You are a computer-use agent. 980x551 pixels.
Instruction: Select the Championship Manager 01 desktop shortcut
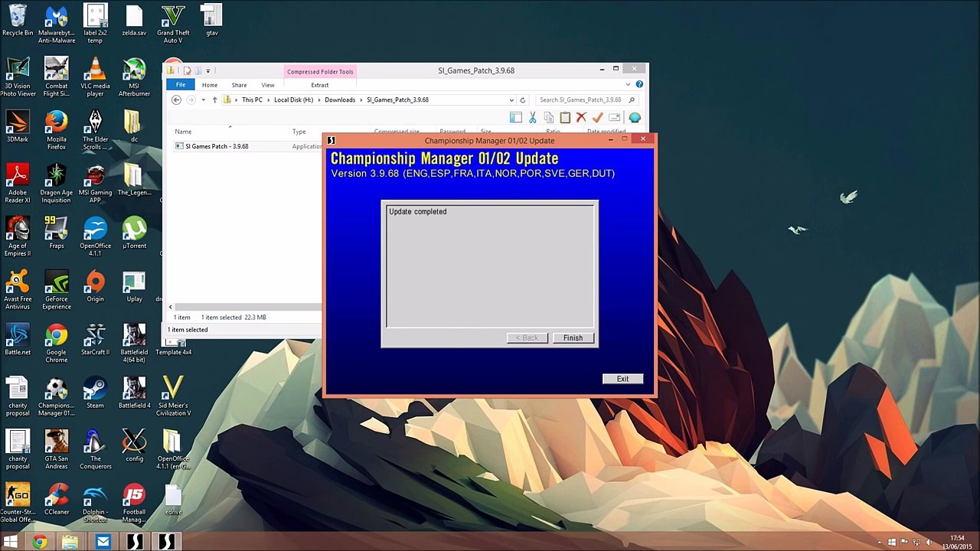[x=57, y=397]
